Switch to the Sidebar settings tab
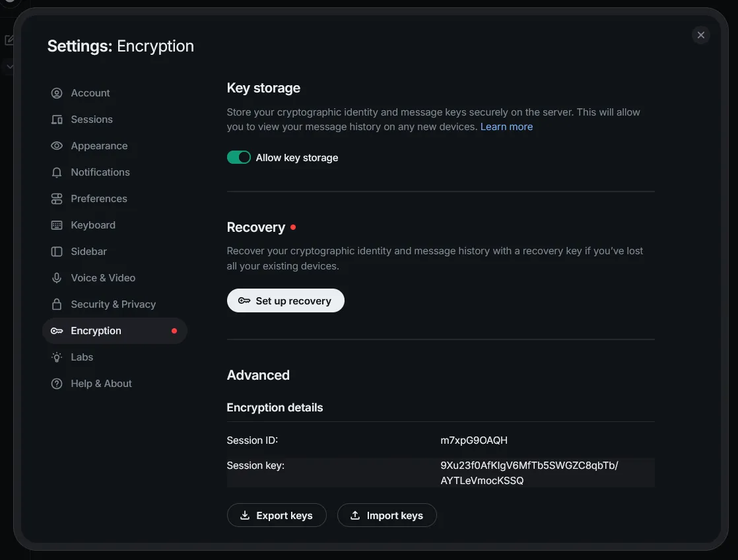This screenshot has width=738, height=560. [x=88, y=252]
